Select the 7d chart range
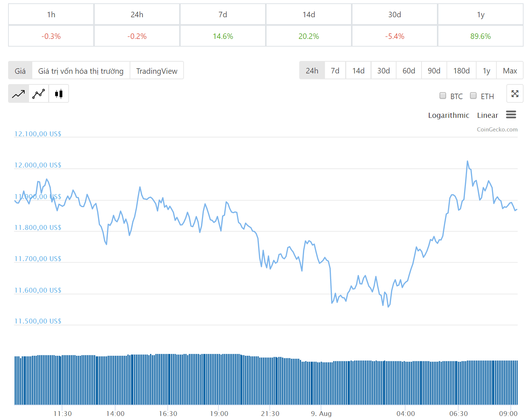Image resolution: width=528 pixels, height=420 pixels. coord(335,70)
